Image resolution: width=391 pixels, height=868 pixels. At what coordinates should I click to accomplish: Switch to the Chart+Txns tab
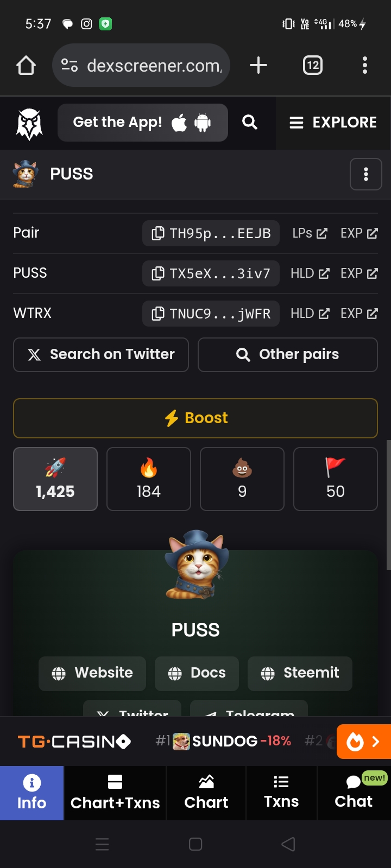pos(115,793)
